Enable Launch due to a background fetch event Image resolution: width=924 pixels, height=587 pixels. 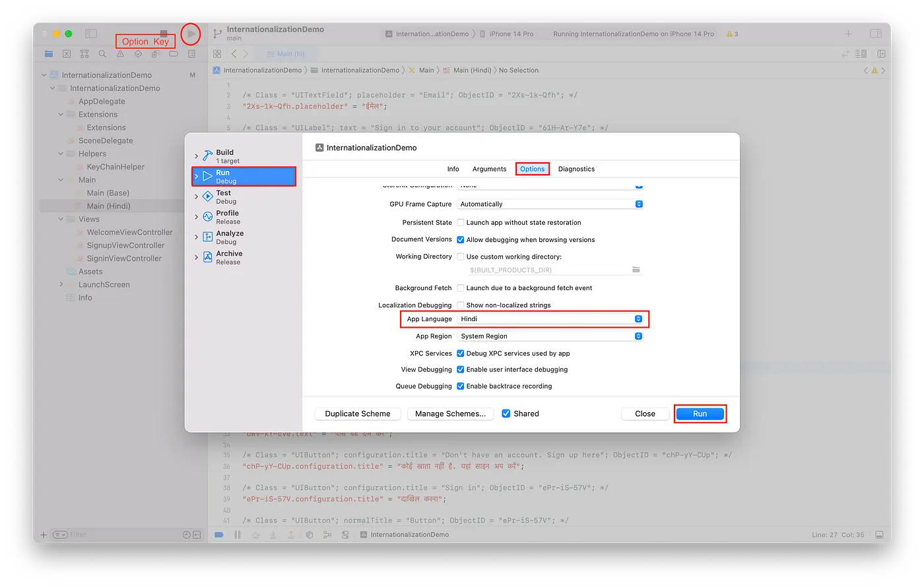click(x=461, y=288)
